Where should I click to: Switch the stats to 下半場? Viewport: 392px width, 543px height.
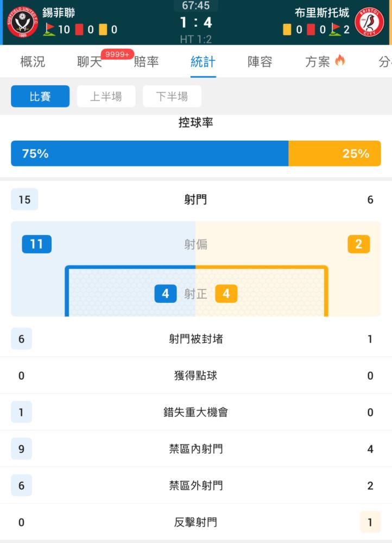[x=172, y=97]
